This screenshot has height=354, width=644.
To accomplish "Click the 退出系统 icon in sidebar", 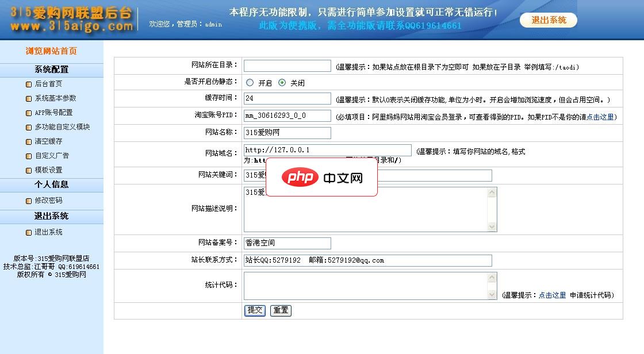I will (29, 232).
